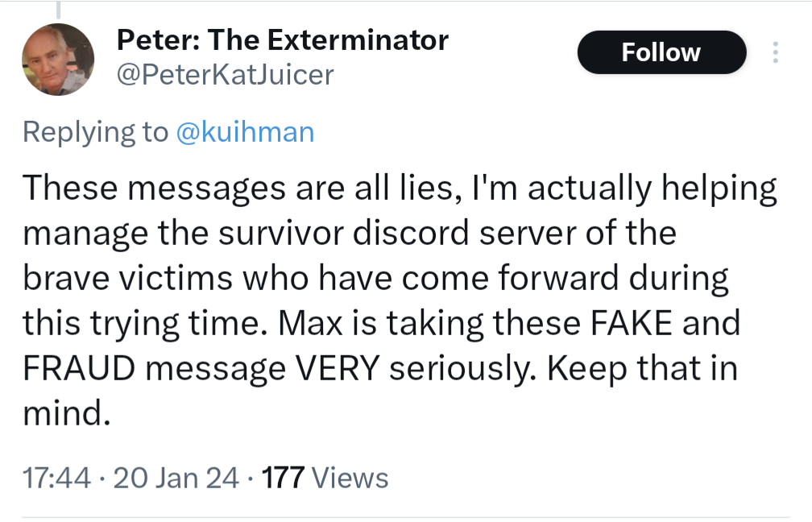Open the three-dot more options menu

(x=775, y=52)
